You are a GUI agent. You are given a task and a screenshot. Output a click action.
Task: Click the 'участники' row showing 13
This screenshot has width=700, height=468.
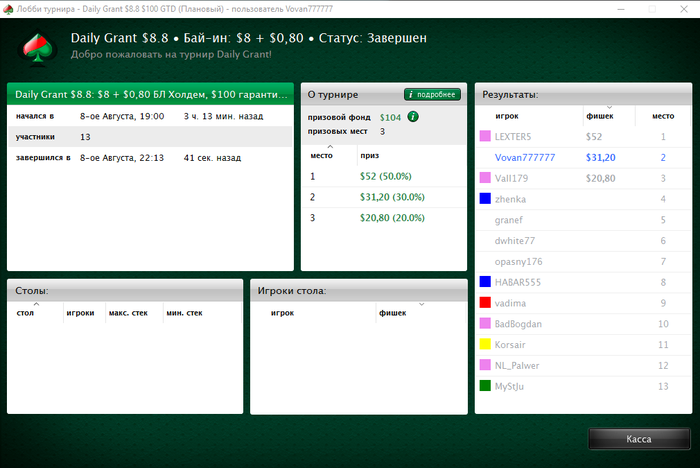[150, 137]
